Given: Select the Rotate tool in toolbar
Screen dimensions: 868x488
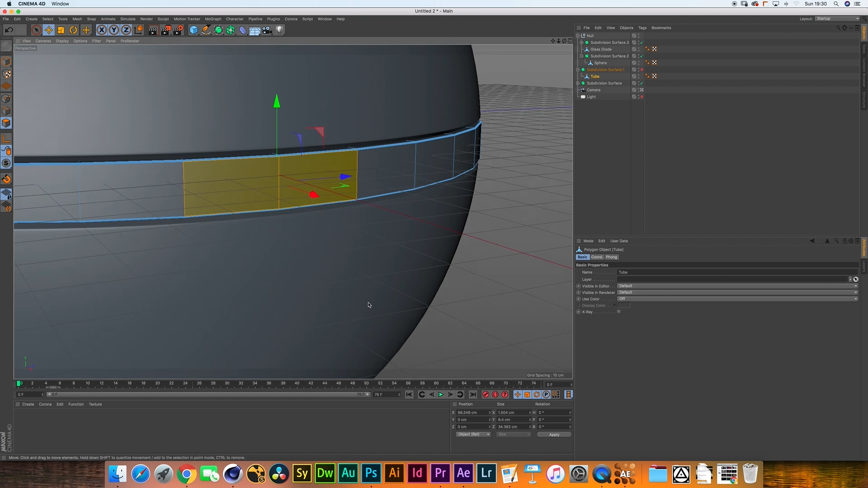Looking at the screenshot, I should tap(73, 30).
